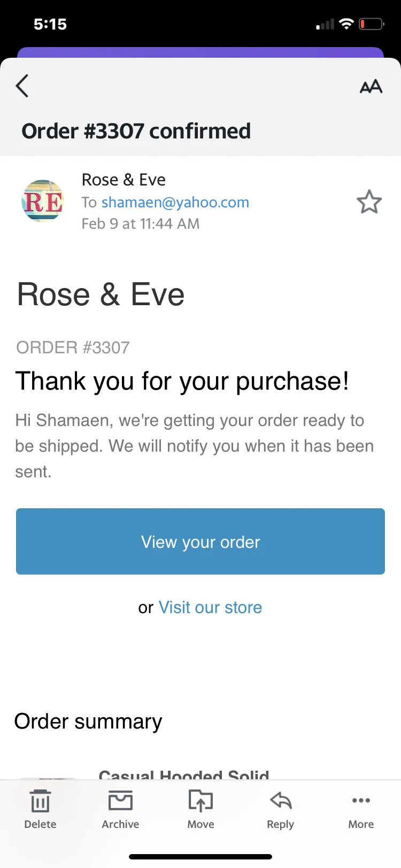This screenshot has width=401, height=868.
Task: Tap the battery icon in status bar
Action: pyautogui.click(x=371, y=24)
